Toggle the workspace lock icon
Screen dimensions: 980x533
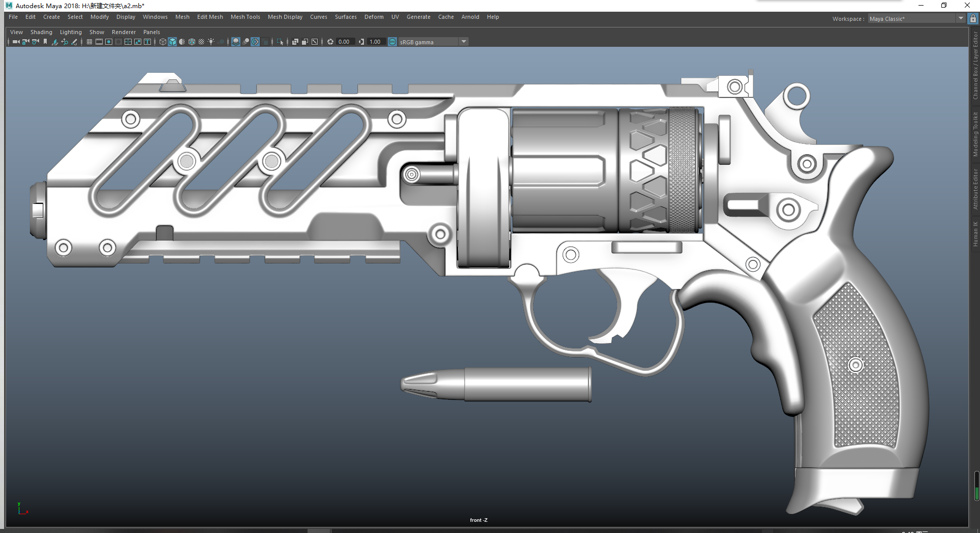click(x=973, y=19)
